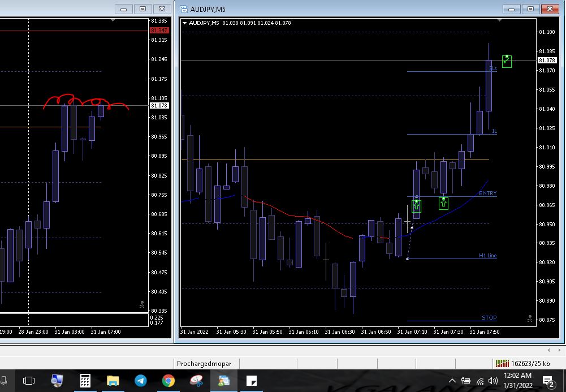
Task: Click the right arrow of the horizontal scrollbar
Action: pos(560,351)
